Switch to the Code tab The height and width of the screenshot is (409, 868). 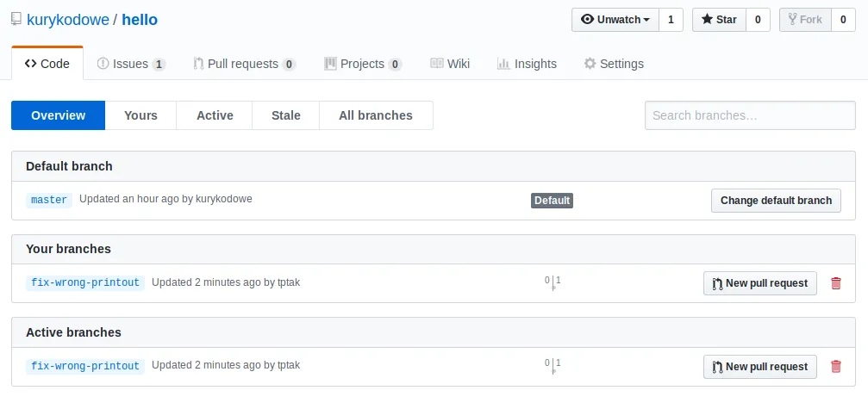[x=47, y=64]
